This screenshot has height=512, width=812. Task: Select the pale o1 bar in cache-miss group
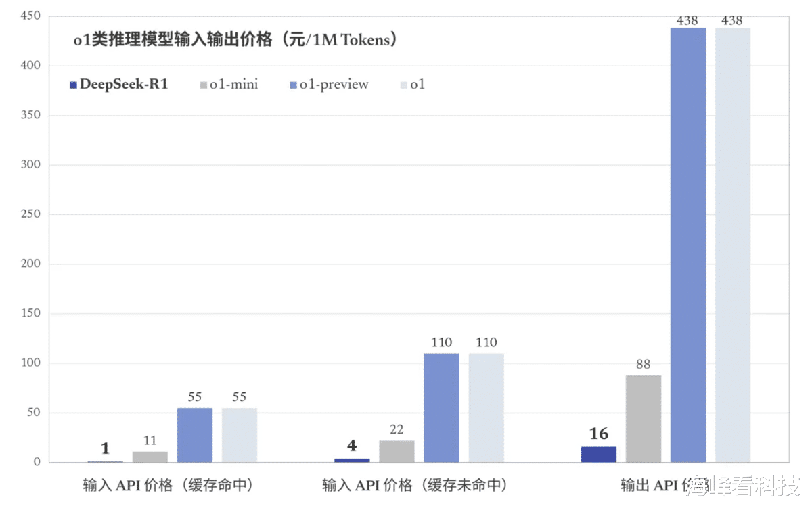pyautogui.click(x=487, y=408)
